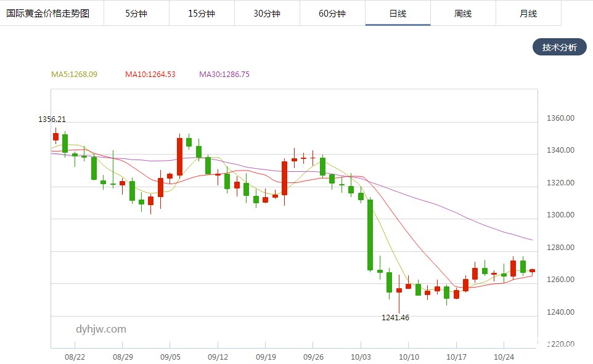Click the 1300.00 price axis label
This screenshot has height=364, width=593.
[x=562, y=216]
